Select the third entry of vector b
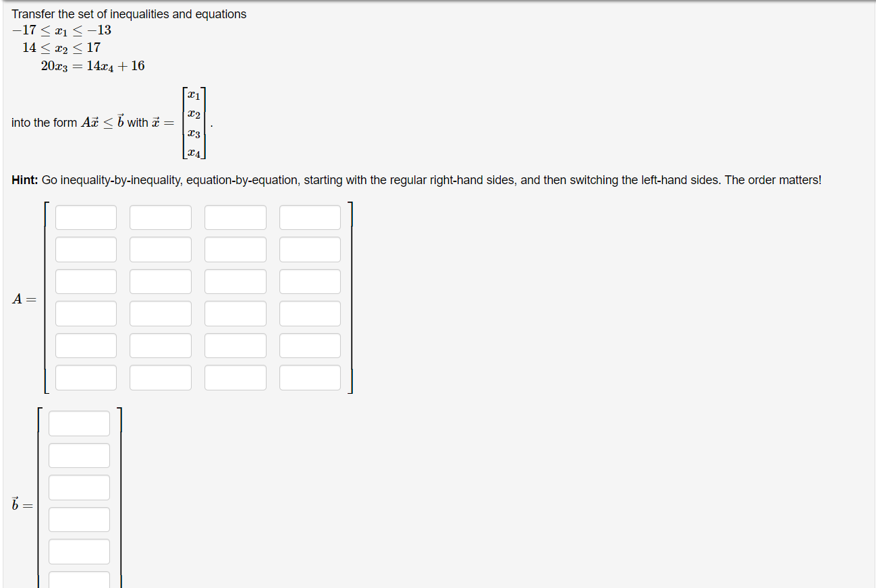The height and width of the screenshot is (588, 876). (79, 487)
